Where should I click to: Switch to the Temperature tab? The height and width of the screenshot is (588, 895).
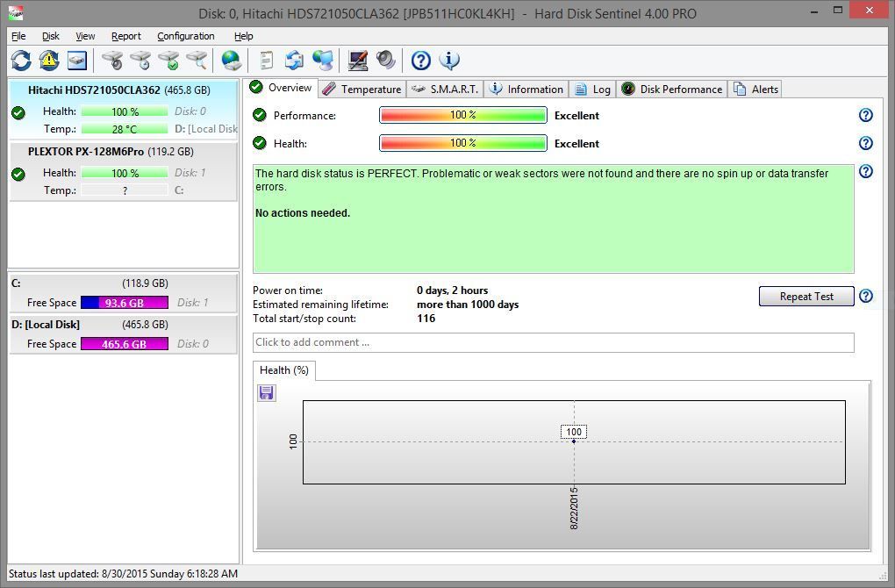pos(362,90)
